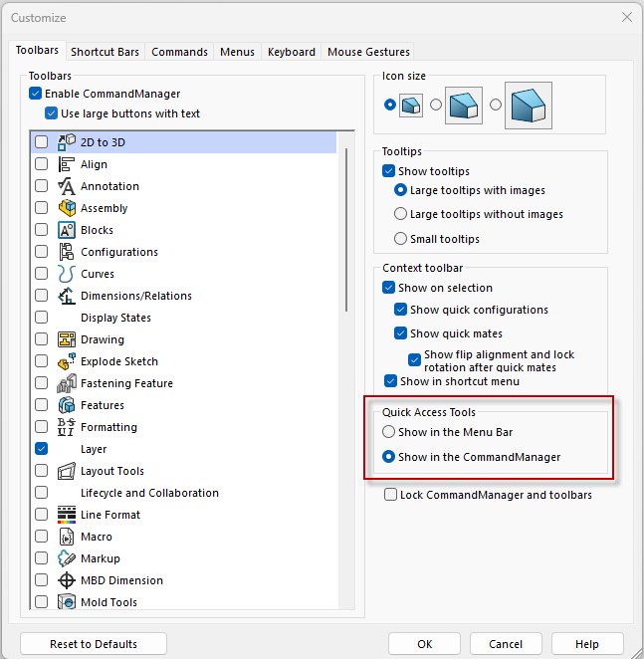
Task: Click the Assembly toolbar icon
Action: click(67, 208)
